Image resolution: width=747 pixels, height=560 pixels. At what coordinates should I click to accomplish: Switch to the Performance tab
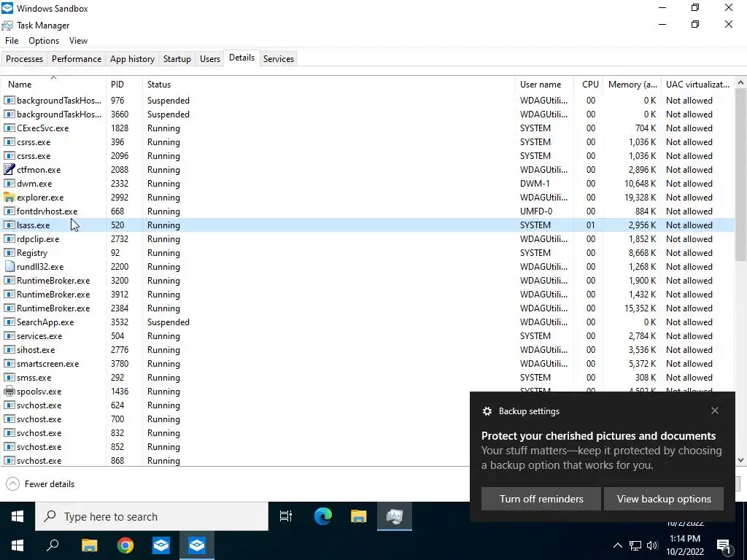76,59
